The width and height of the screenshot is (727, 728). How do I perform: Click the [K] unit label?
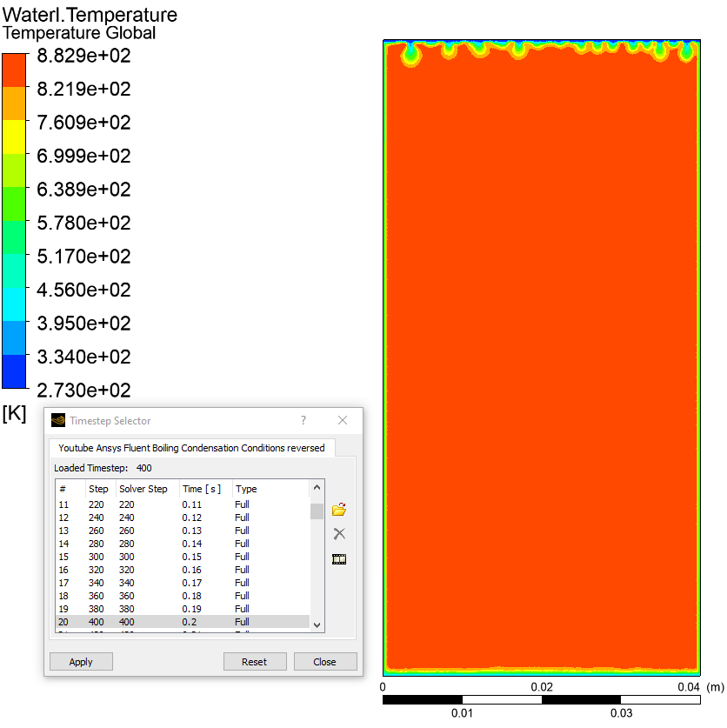(x=15, y=413)
